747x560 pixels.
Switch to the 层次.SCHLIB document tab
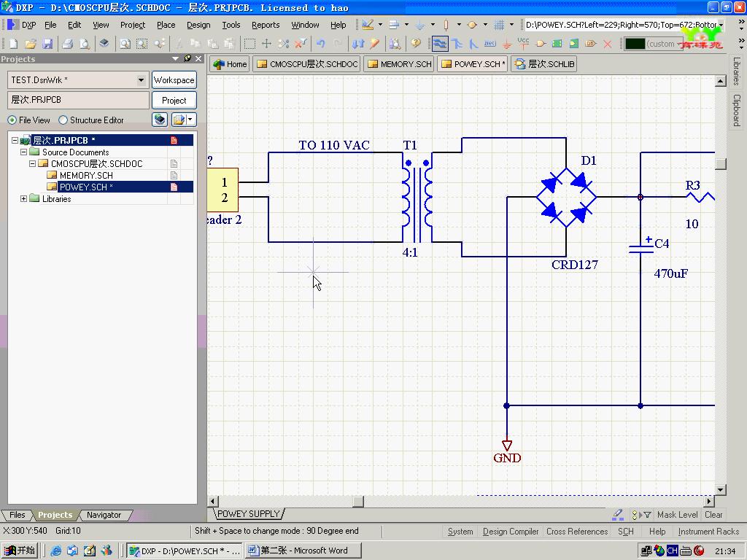544,64
